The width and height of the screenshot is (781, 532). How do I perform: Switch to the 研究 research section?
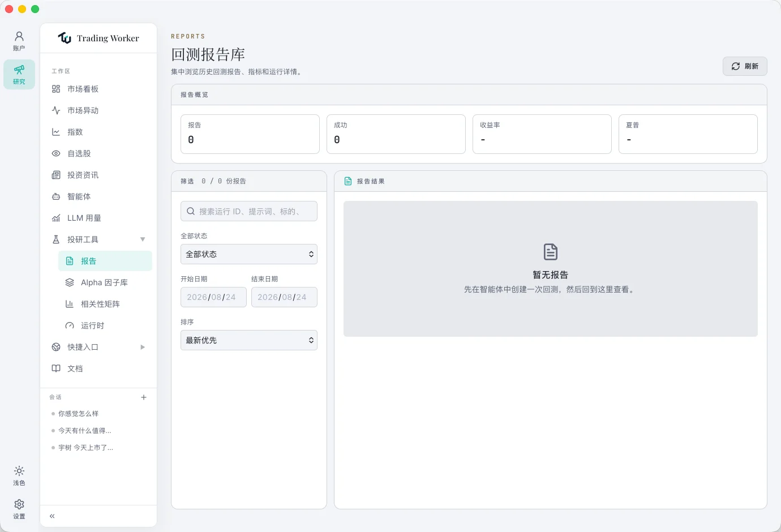[x=19, y=74]
